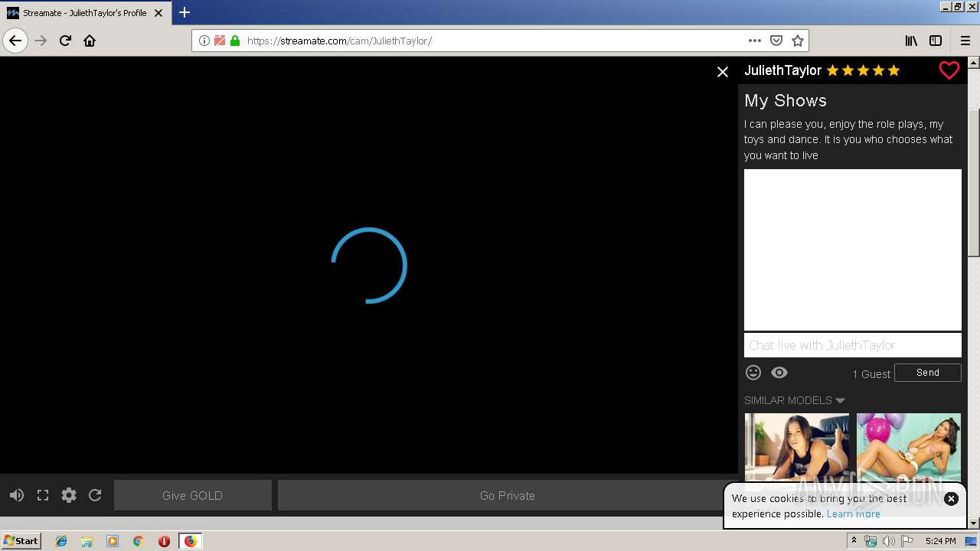Viewport: 980px width, 551px height.
Task: Open Action Center flag icon
Action: point(906,541)
